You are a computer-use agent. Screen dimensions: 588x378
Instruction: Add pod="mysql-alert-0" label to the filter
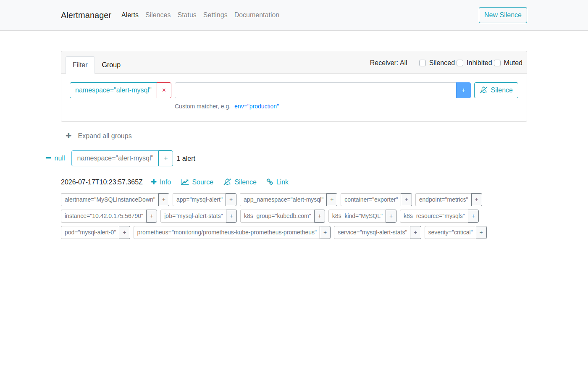click(x=124, y=232)
